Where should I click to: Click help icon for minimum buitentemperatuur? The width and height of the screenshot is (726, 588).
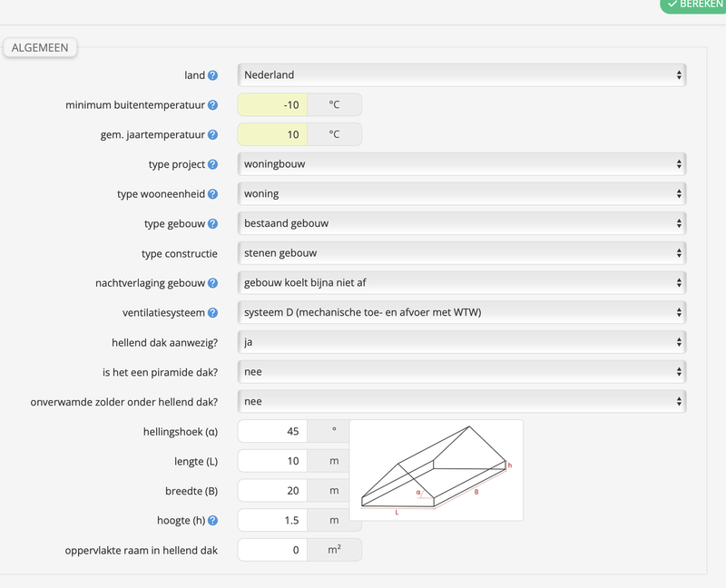click(212, 105)
